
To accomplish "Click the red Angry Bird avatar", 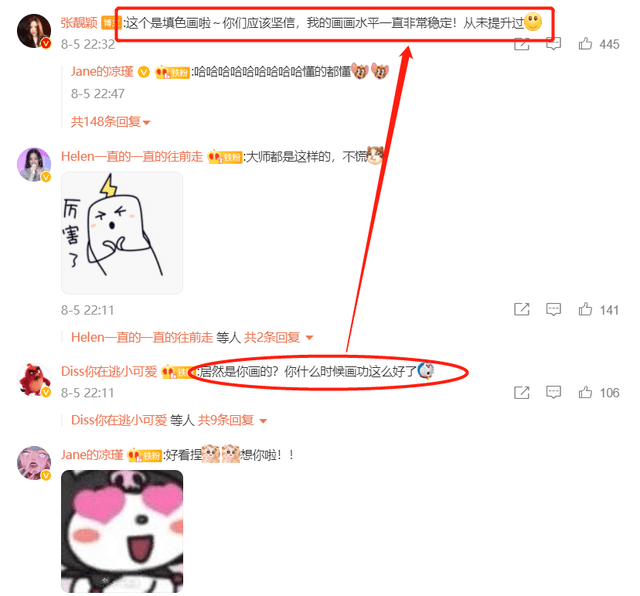I will [x=34, y=380].
